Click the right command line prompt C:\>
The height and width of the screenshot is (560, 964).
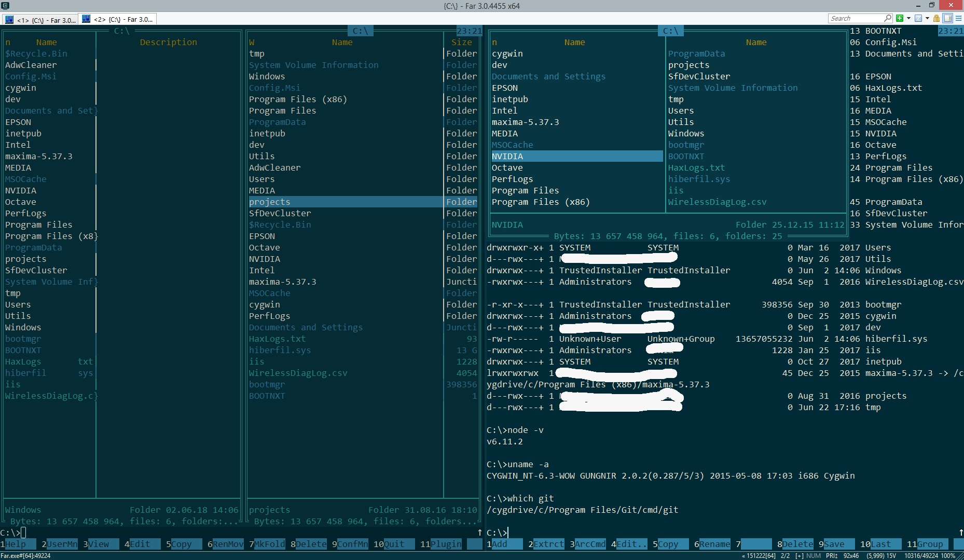pos(497,533)
